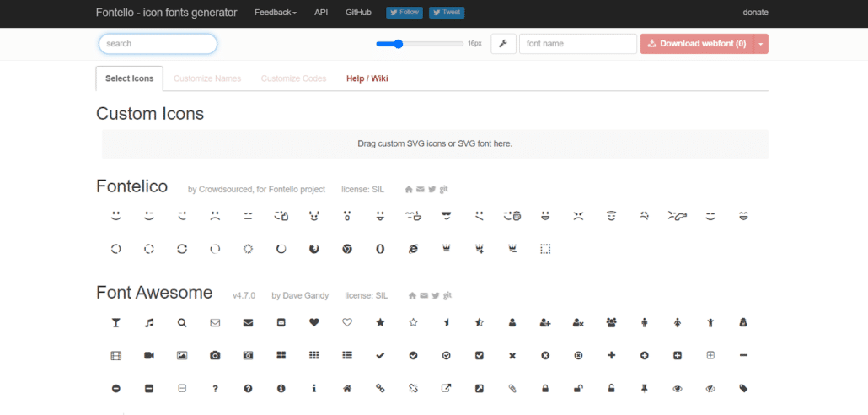This screenshot has height=415, width=868.
Task: Select the external link arrow icon
Action: [446, 389]
